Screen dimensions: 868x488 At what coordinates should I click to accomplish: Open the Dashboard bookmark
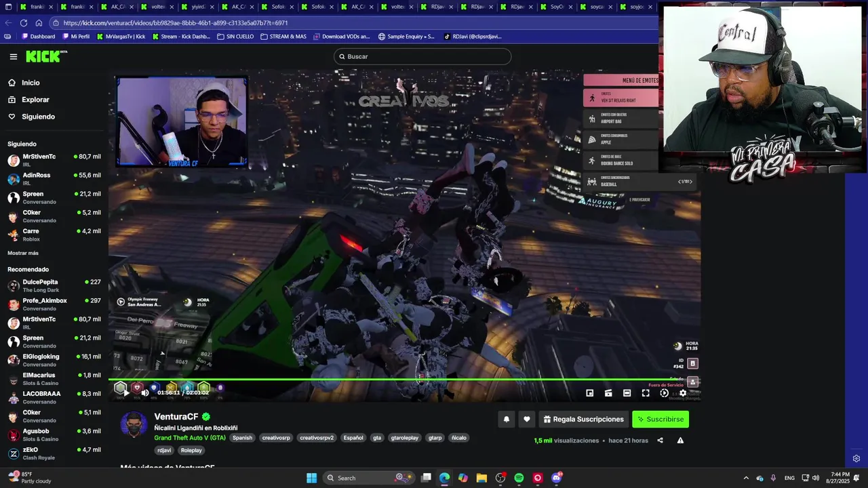point(39,37)
